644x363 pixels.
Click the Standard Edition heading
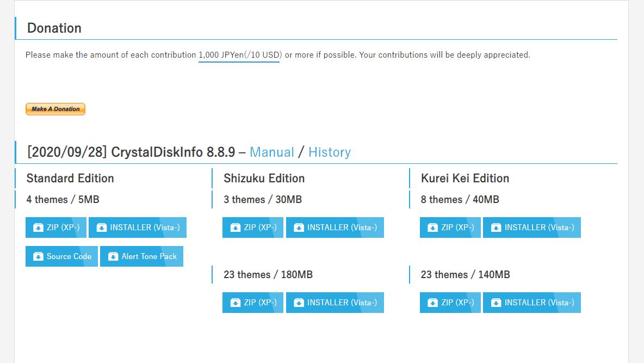70,178
